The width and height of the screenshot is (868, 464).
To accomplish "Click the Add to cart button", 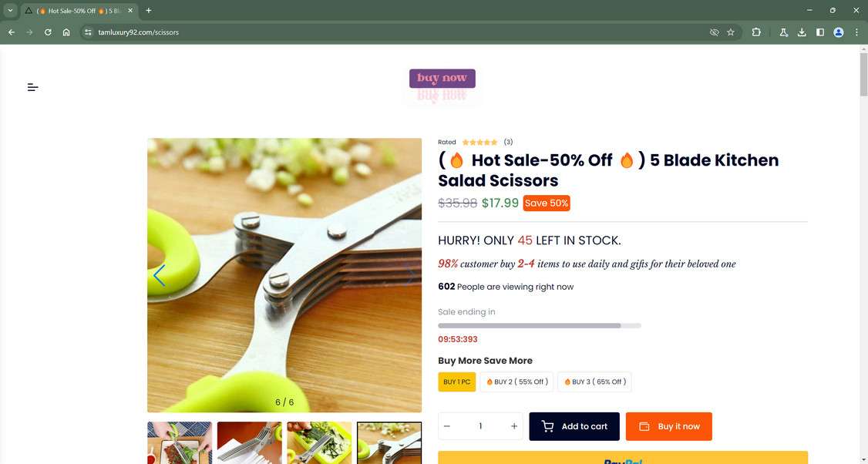I will click(x=574, y=426).
